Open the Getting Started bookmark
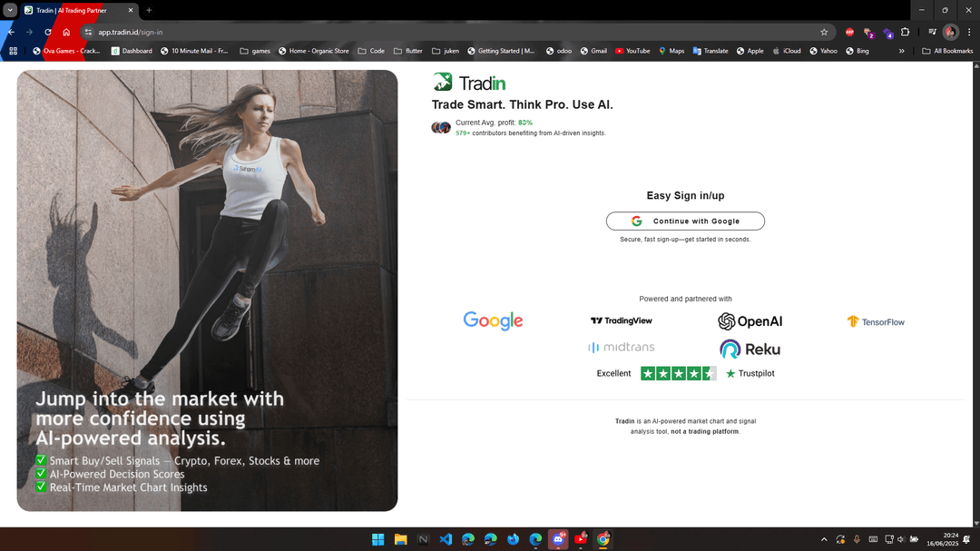Image resolution: width=980 pixels, height=551 pixels. coord(501,51)
